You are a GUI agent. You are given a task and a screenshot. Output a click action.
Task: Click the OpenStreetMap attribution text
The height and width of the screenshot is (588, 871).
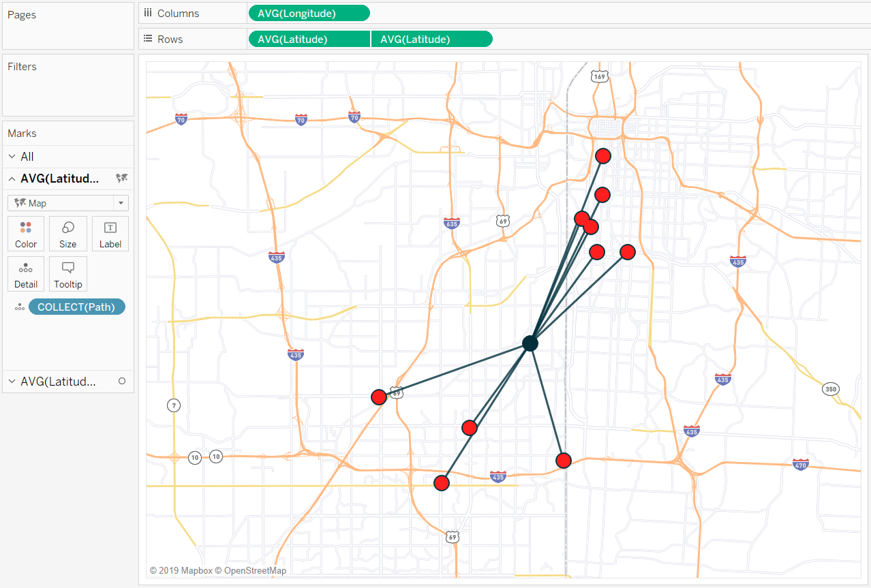tap(251, 570)
